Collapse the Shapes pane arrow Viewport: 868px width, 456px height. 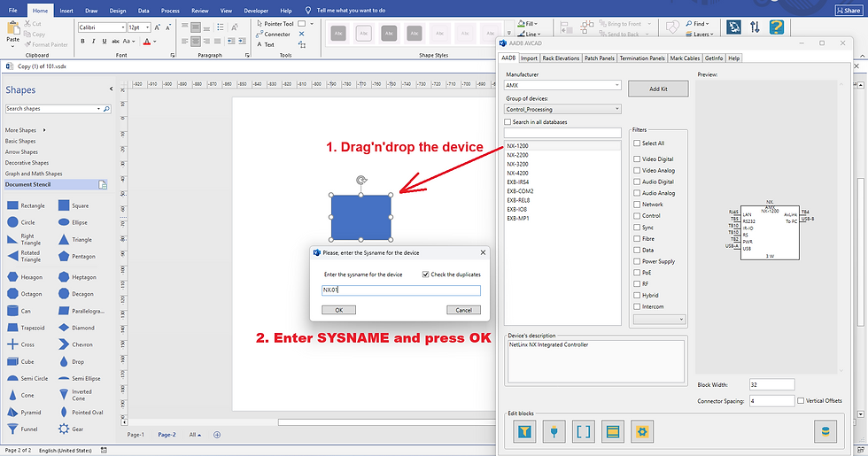pyautogui.click(x=111, y=89)
